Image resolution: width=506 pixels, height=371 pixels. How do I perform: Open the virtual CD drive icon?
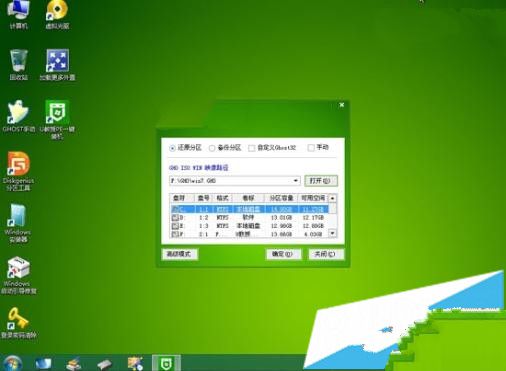tap(57, 14)
